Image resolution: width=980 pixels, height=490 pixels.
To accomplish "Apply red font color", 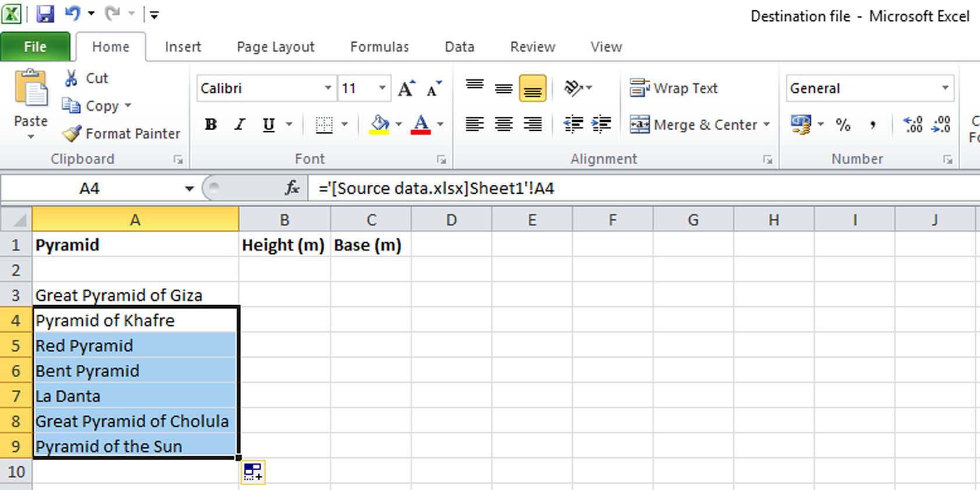I will point(421,124).
